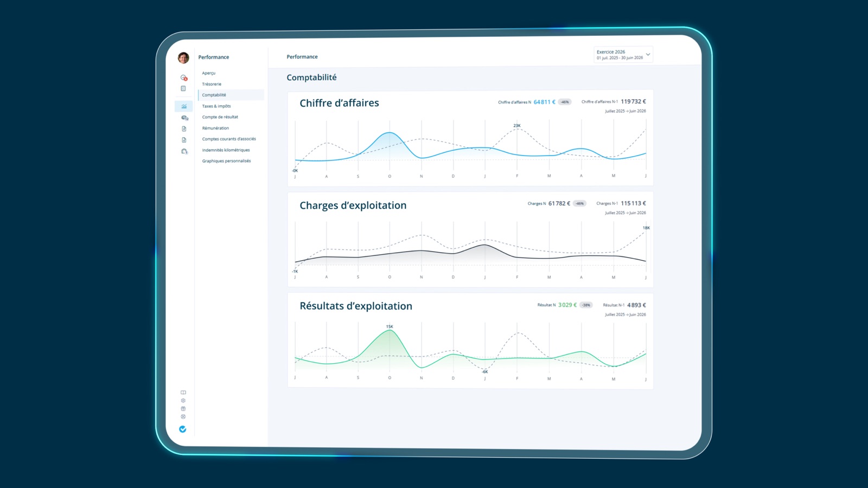Open Graphiques personnalisés menu item
This screenshot has height=488, width=868.
[x=227, y=161]
